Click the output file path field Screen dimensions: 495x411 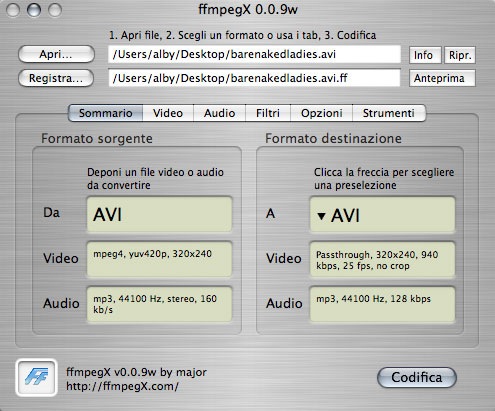(254, 78)
